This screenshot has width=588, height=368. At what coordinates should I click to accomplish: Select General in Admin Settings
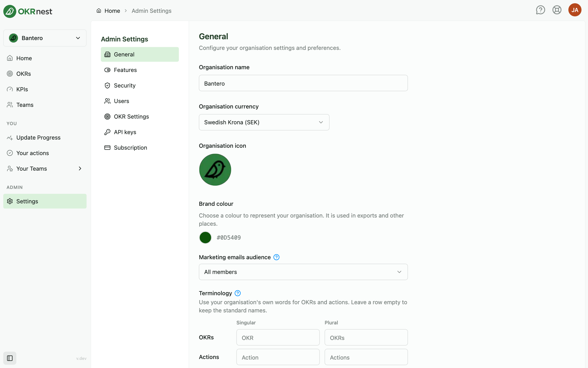click(x=140, y=54)
